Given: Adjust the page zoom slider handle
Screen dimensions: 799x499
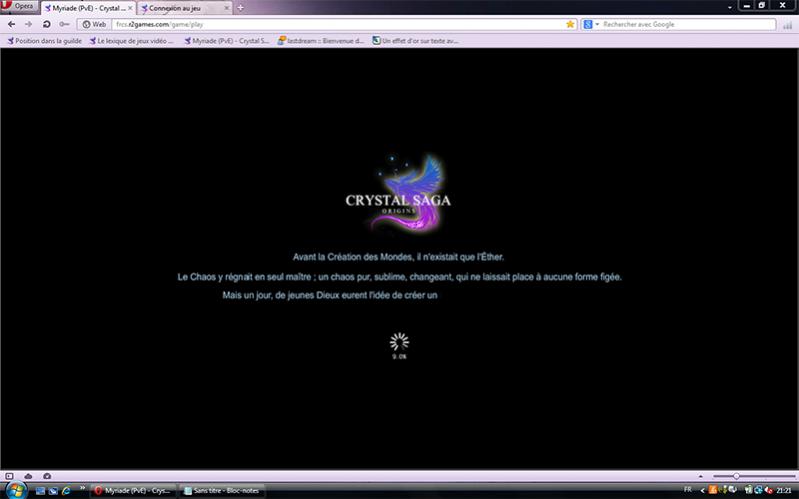Looking at the screenshot, I should pos(736,476).
